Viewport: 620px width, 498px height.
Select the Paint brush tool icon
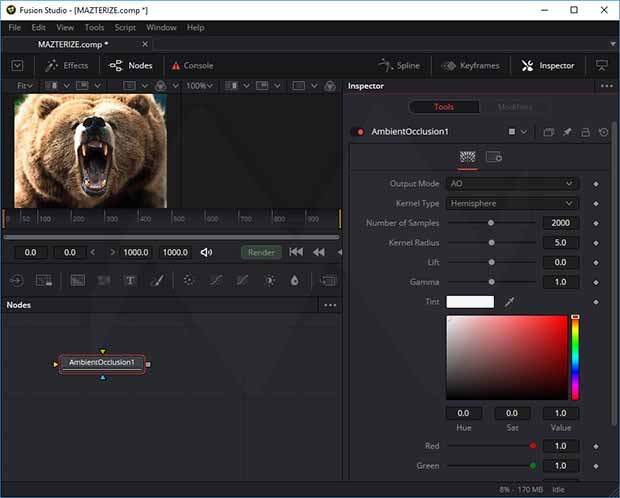pyautogui.click(x=157, y=281)
